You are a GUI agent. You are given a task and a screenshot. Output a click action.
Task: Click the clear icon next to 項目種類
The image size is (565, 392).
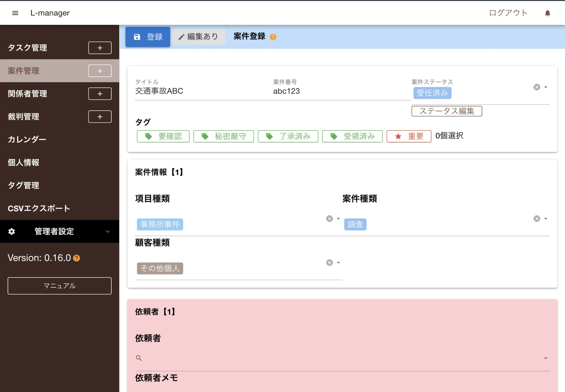329,218
